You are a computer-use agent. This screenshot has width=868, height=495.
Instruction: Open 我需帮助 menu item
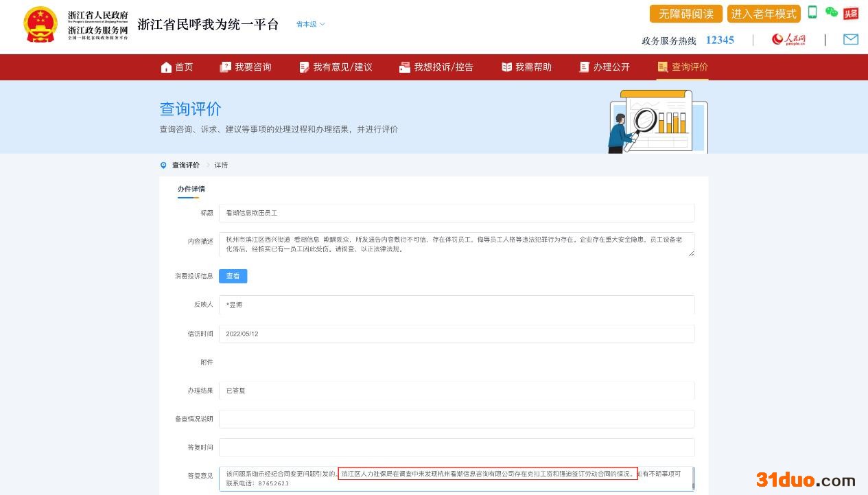pyautogui.click(x=526, y=67)
